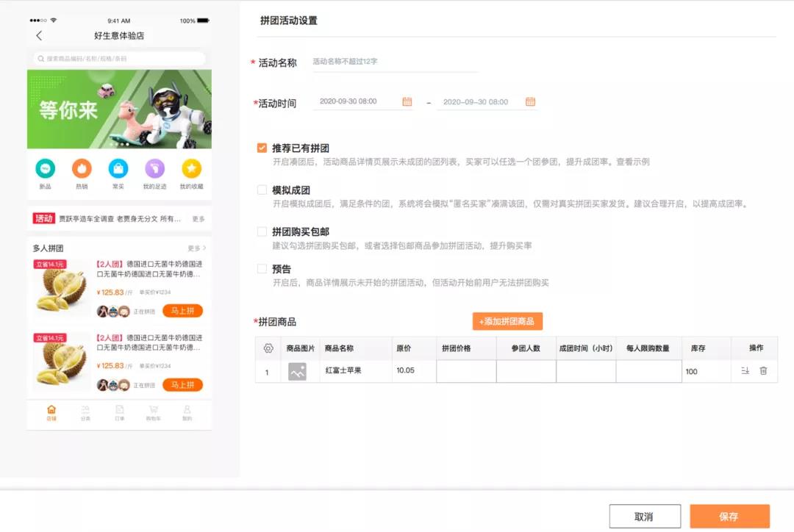Click the 添加拼团商品 button

pyautogui.click(x=507, y=321)
